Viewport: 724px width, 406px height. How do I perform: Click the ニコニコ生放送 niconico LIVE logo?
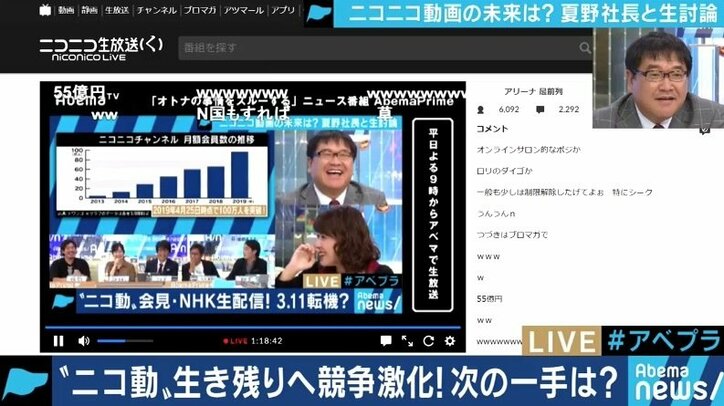point(101,49)
